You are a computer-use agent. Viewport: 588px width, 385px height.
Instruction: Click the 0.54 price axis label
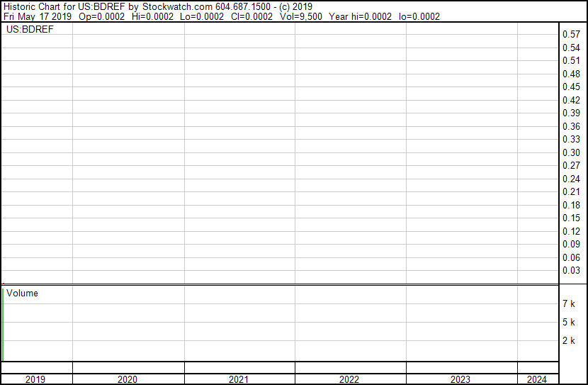pos(571,48)
